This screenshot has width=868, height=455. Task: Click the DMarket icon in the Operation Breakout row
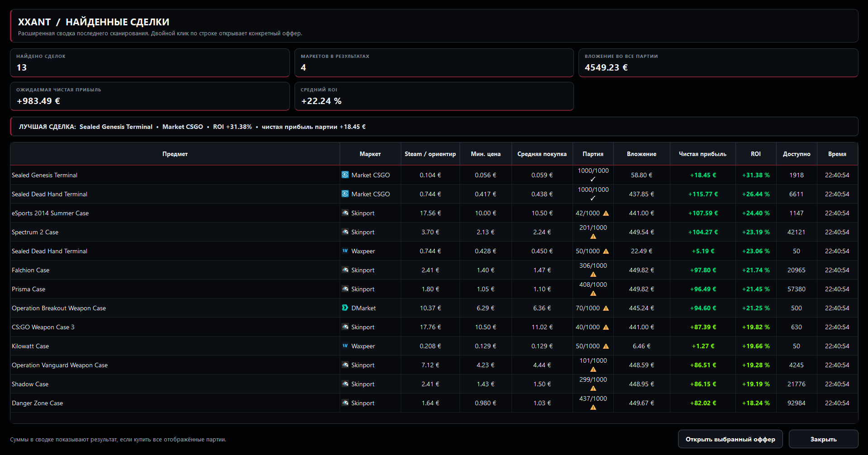point(345,308)
